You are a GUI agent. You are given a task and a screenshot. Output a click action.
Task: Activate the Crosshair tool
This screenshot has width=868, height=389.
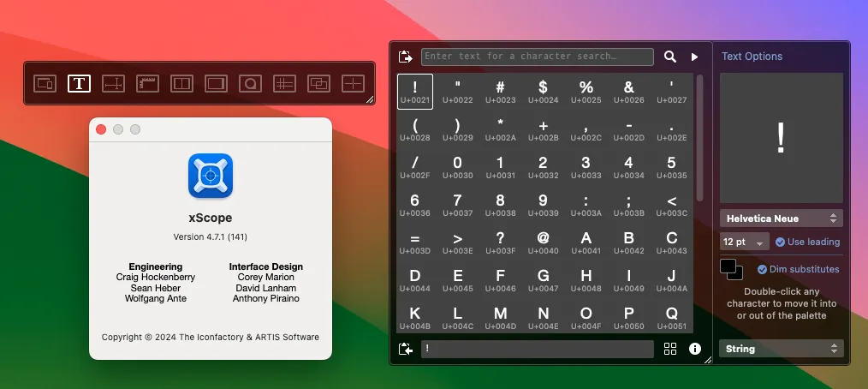pos(354,84)
